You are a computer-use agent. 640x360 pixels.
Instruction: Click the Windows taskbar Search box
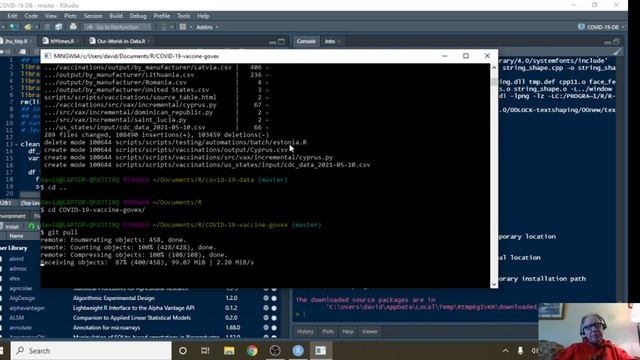pyautogui.click(x=91, y=351)
